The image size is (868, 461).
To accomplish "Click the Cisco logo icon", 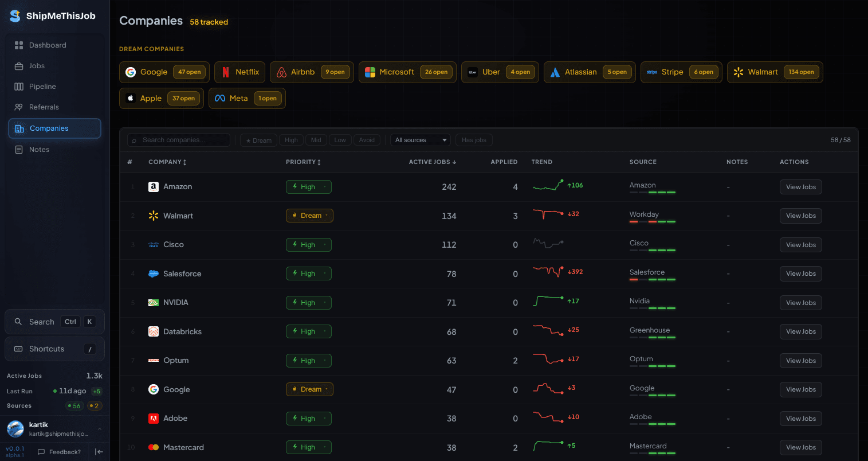I will (x=154, y=245).
